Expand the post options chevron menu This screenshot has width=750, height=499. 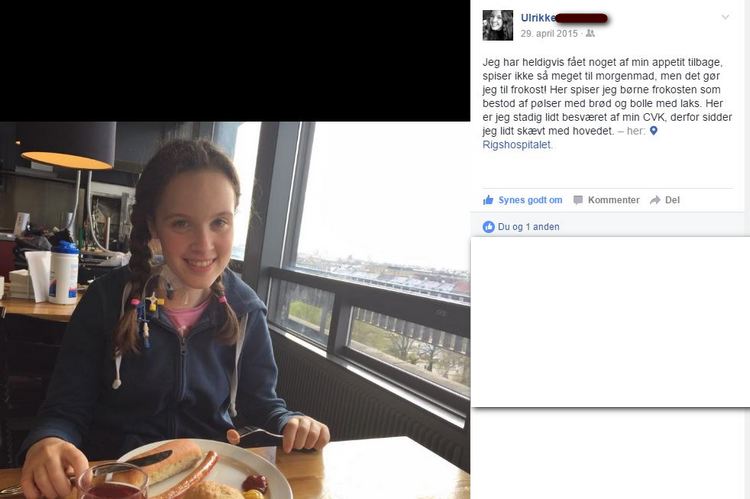click(x=725, y=17)
